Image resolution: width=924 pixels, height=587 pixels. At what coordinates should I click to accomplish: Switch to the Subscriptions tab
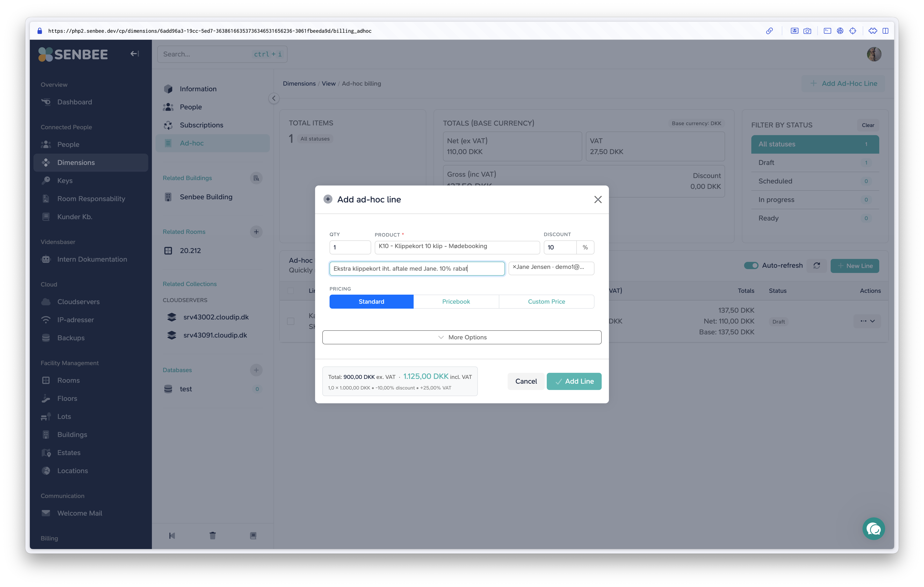(x=213, y=125)
